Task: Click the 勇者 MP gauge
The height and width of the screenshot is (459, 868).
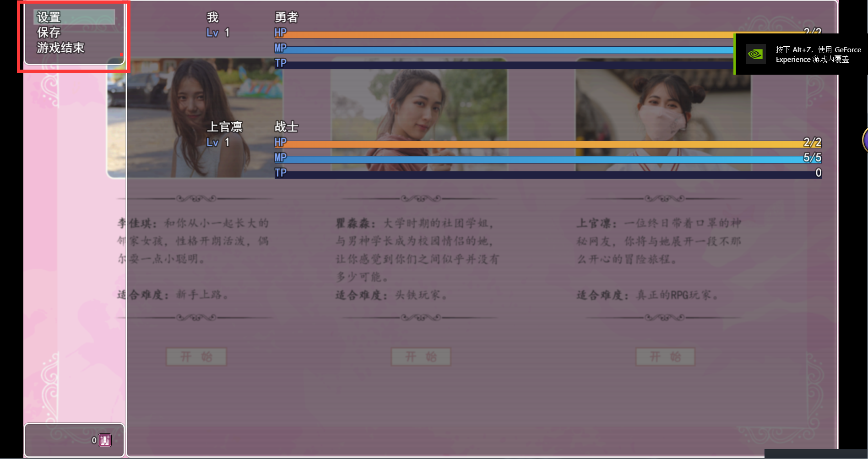Action: point(504,50)
